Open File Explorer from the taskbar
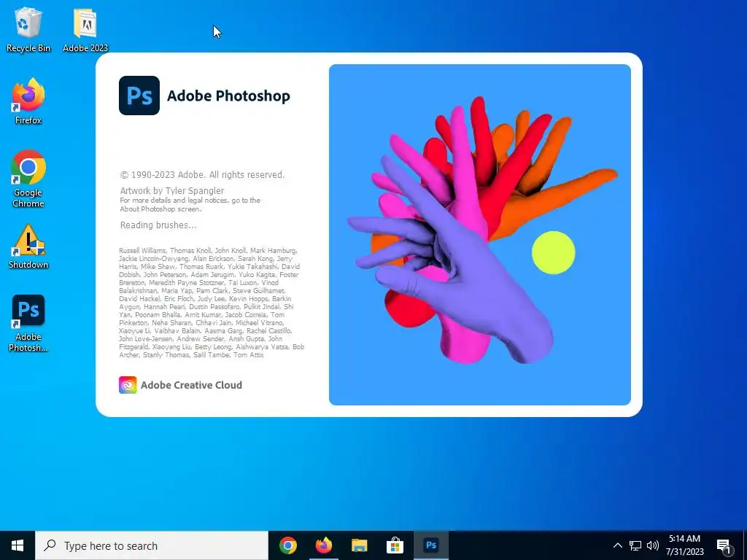The image size is (747, 560). point(359,545)
